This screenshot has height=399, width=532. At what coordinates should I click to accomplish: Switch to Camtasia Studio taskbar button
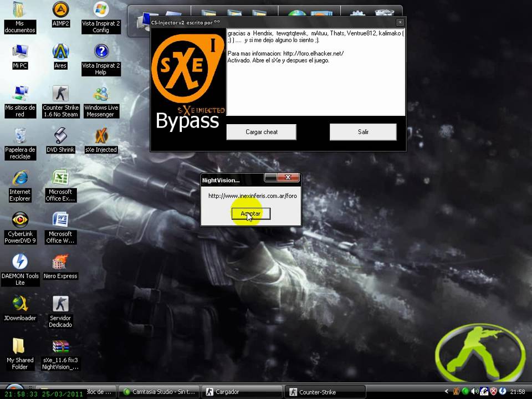(159, 392)
